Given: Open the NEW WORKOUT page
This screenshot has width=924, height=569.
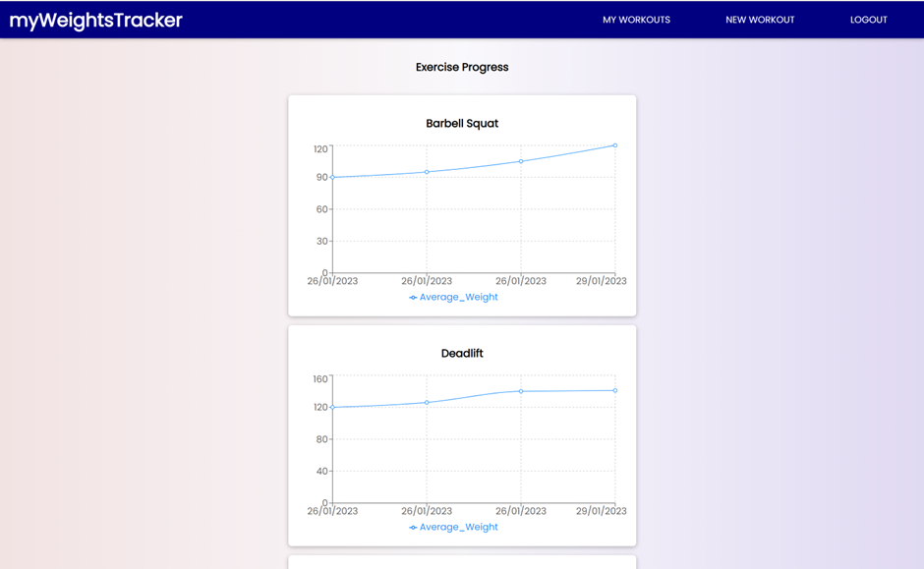Looking at the screenshot, I should point(760,20).
